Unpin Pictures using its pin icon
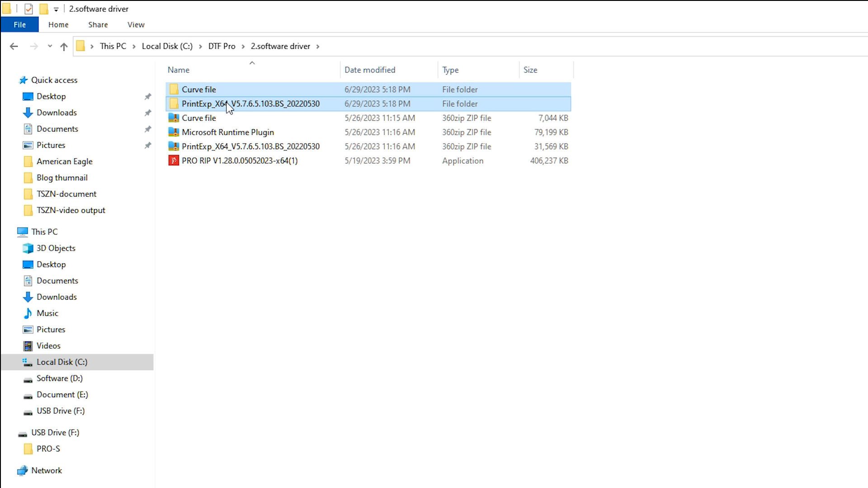This screenshot has width=868, height=488. tap(147, 145)
